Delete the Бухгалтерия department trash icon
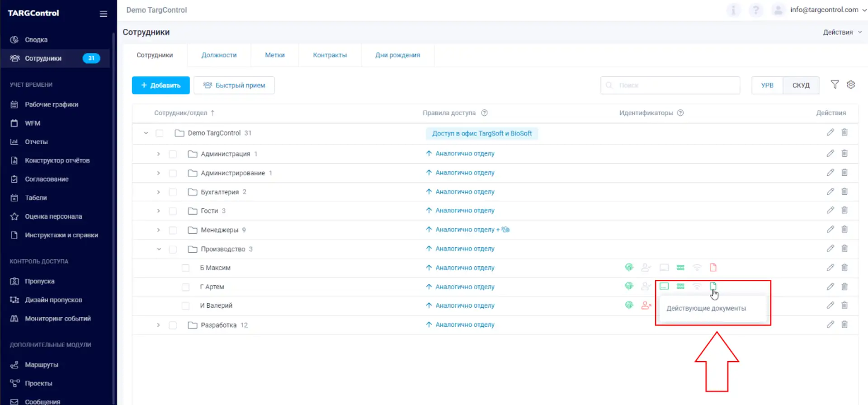The image size is (868, 405). tap(844, 192)
